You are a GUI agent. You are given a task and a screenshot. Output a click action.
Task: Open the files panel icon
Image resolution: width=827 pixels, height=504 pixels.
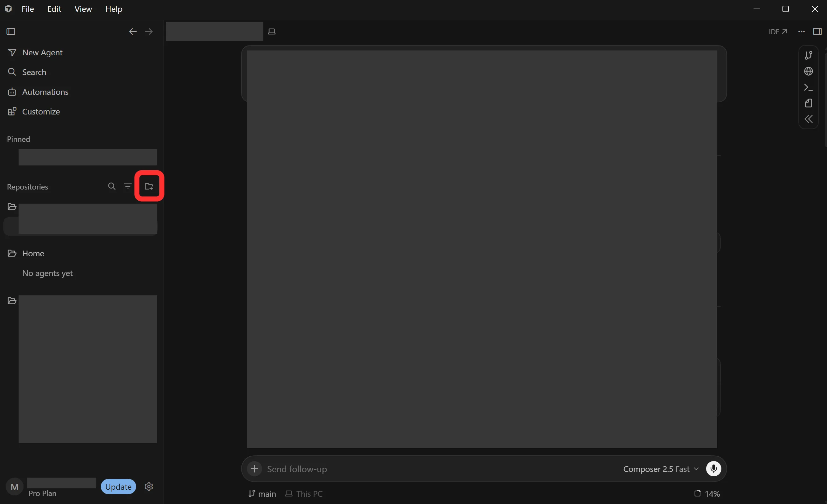(809, 103)
